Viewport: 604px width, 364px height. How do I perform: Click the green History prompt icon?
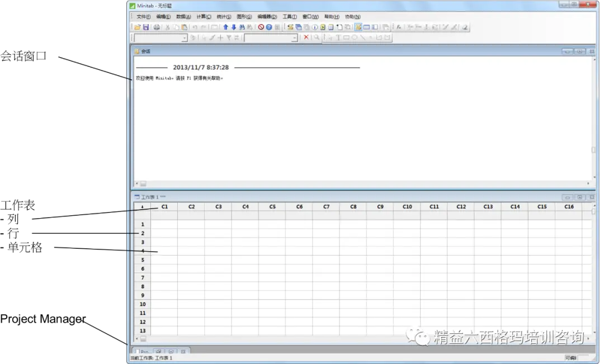[323, 27]
